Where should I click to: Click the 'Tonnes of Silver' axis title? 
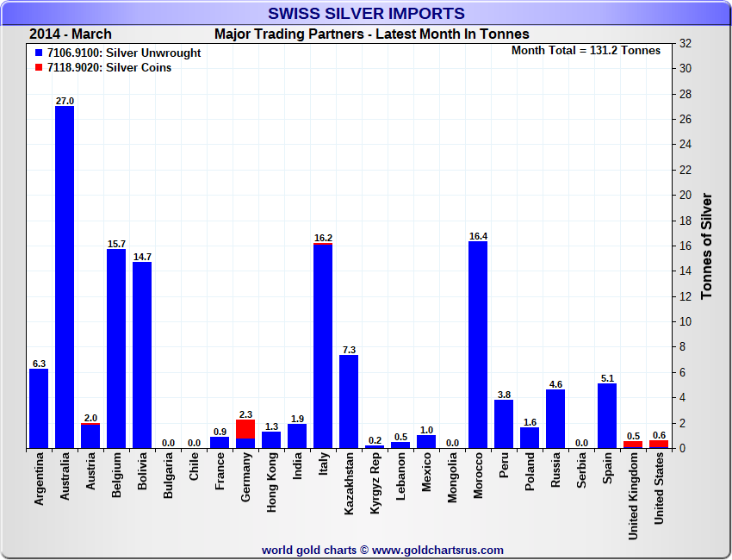tap(706, 246)
